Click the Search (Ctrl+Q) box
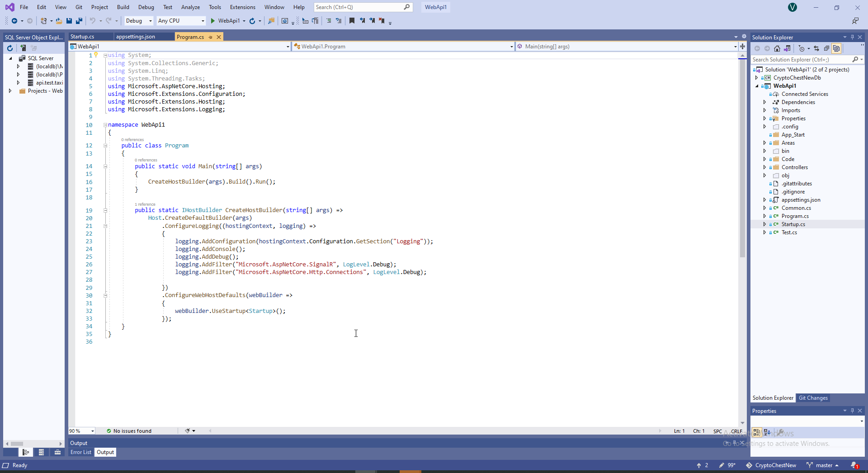Screen dimensions: 868x473 (363, 7)
